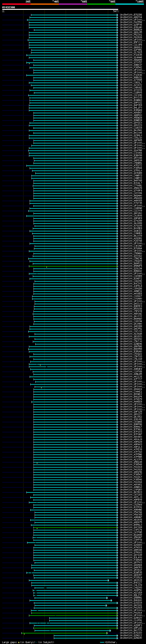Open hit UniRef100_Q9FLQ3
Screen dimensions: 146x644
131,628
